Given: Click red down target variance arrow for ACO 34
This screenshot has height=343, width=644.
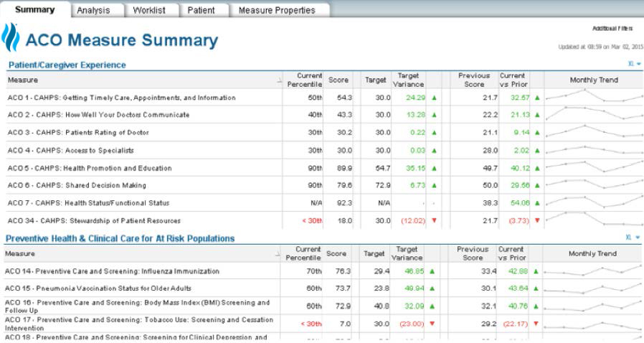Looking at the screenshot, I should [x=434, y=220].
